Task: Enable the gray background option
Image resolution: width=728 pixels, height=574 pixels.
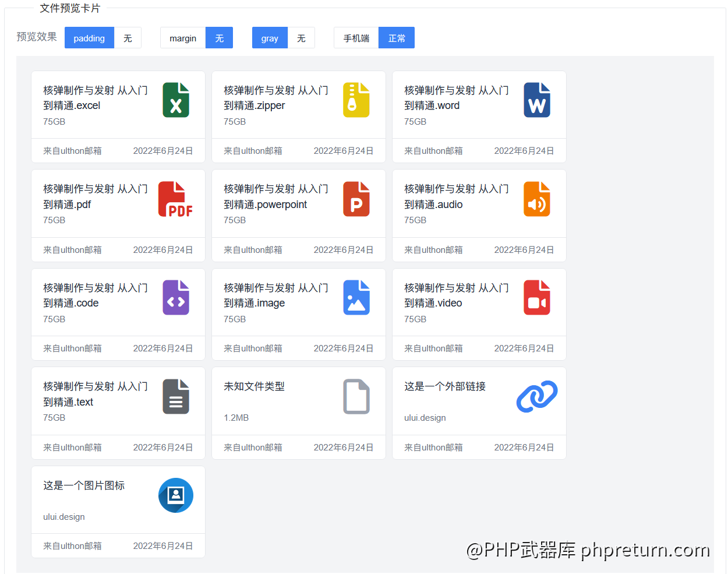Action: [x=270, y=38]
